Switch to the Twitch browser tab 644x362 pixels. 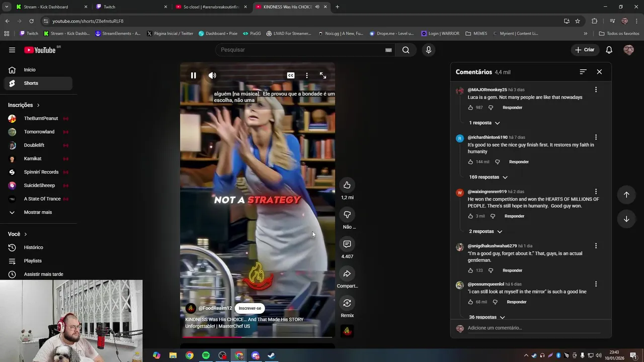(131, 7)
